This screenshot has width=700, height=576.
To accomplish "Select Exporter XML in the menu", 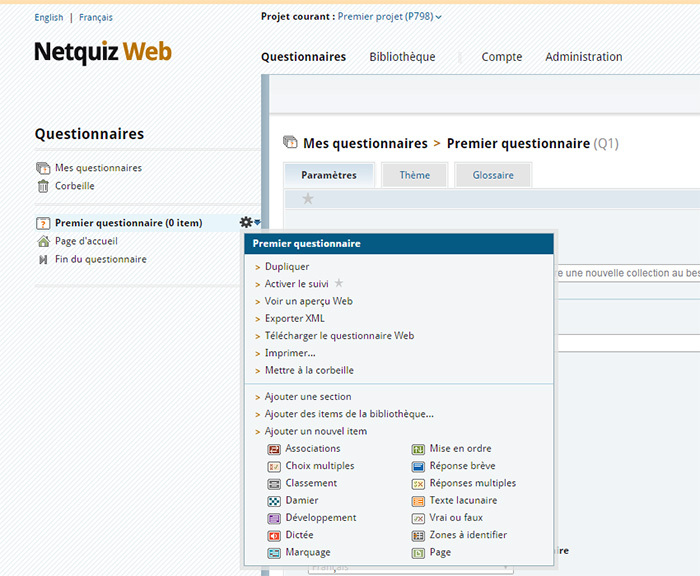I will click(295, 318).
